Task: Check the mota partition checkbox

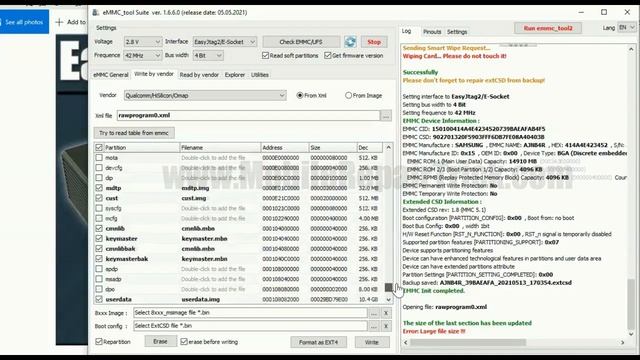Action: click(x=99, y=158)
